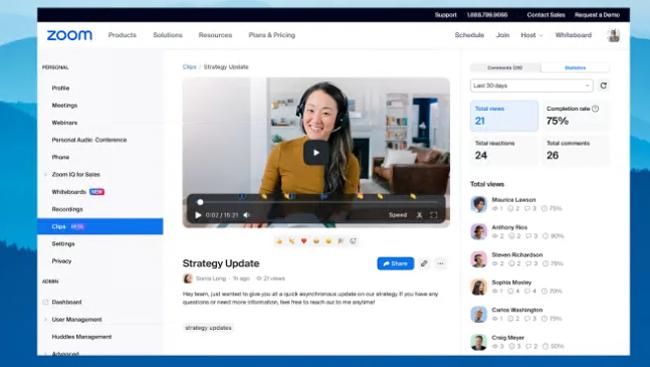Image resolution: width=650 pixels, height=367 pixels.
Task: Expand Zoom IQ for Sales item
Action: coord(45,175)
